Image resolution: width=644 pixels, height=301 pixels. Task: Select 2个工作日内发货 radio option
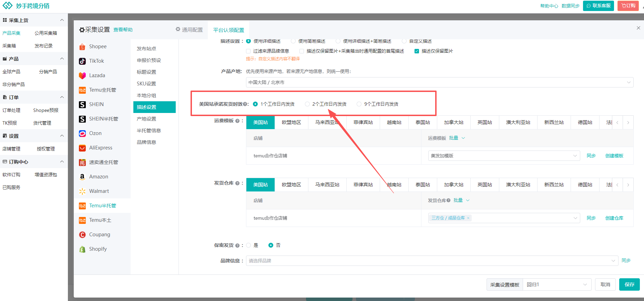click(x=307, y=104)
